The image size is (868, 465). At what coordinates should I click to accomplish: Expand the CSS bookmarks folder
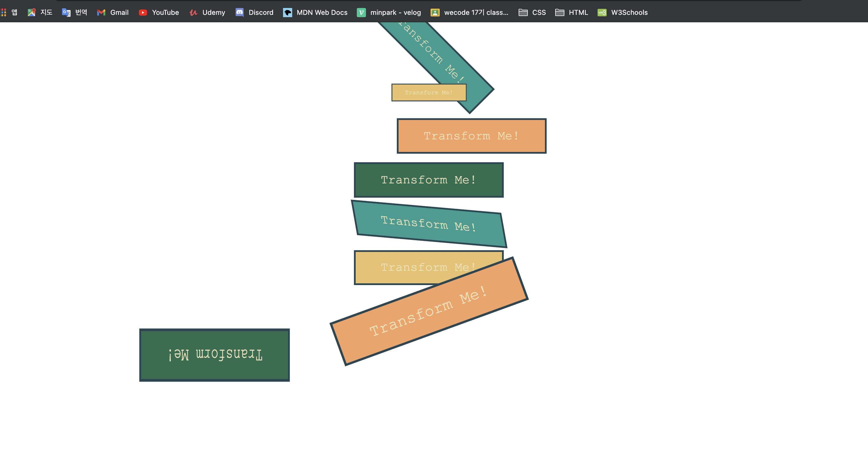532,13
